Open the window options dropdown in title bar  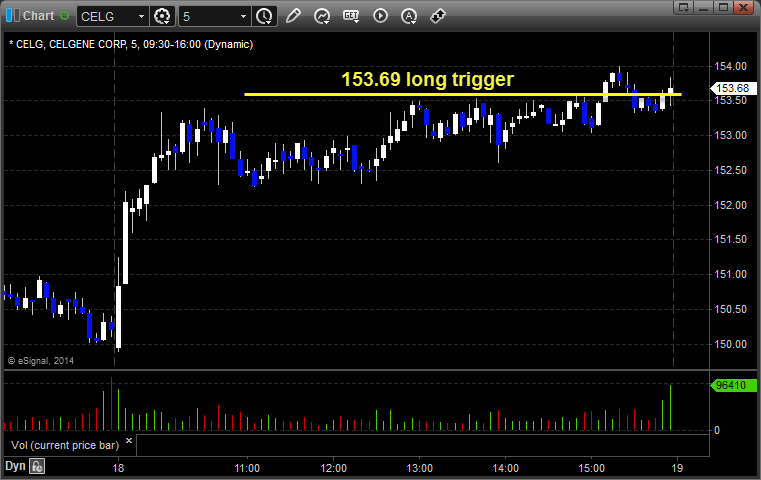tap(684, 7)
